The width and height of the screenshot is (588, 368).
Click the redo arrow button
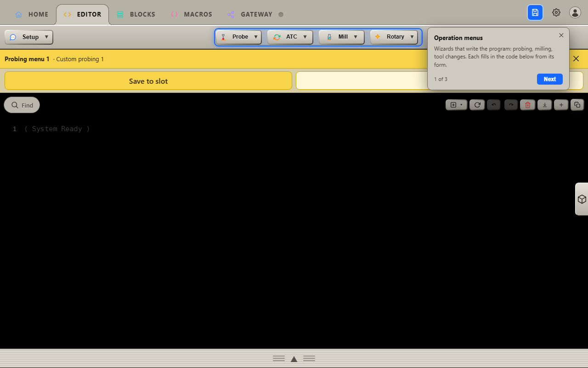(511, 105)
